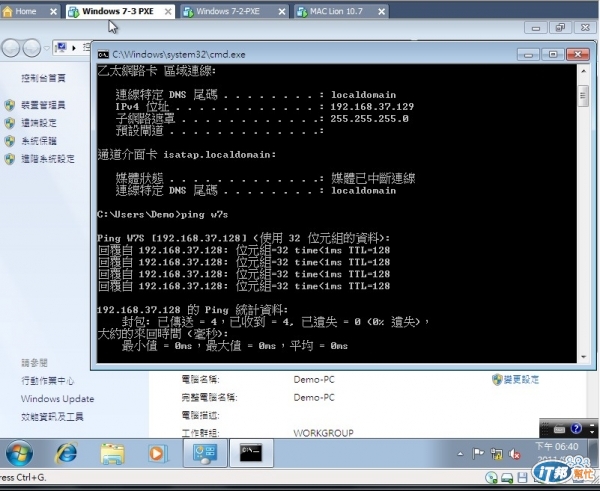
Task: Open 進階系統設定 link
Action: [48, 159]
